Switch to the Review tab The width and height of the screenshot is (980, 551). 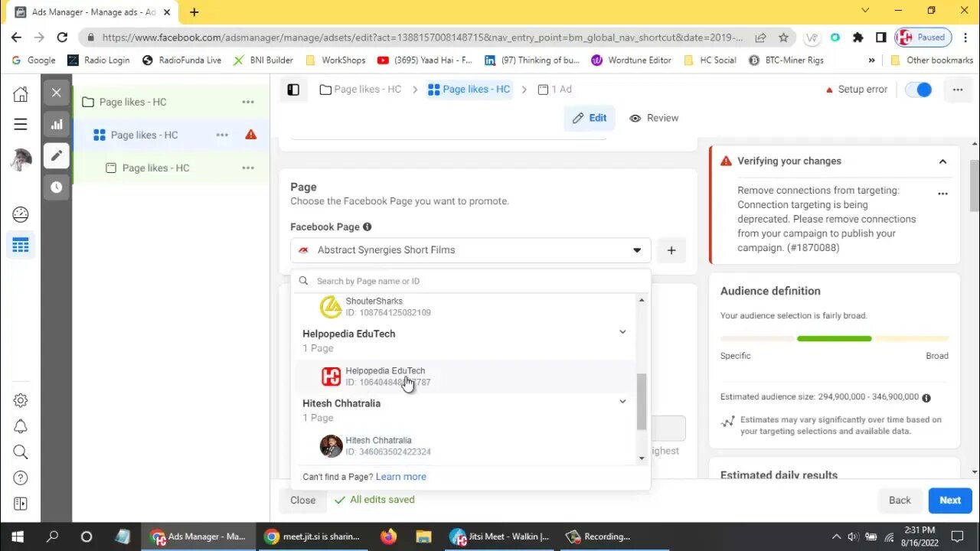click(654, 118)
